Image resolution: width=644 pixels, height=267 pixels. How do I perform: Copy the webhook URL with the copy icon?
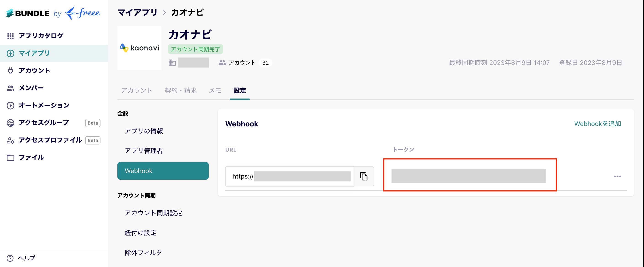click(x=364, y=176)
